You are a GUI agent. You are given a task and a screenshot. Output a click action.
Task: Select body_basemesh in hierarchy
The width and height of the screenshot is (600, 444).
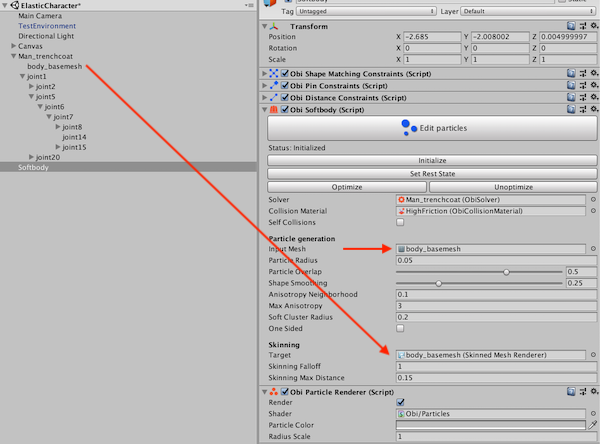pos(54,66)
